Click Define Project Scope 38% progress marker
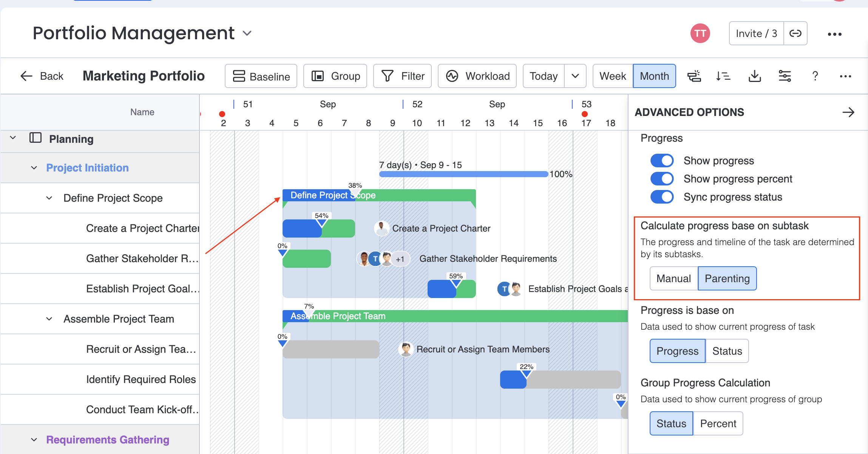Viewport: 868px width, 454px height. click(355, 191)
